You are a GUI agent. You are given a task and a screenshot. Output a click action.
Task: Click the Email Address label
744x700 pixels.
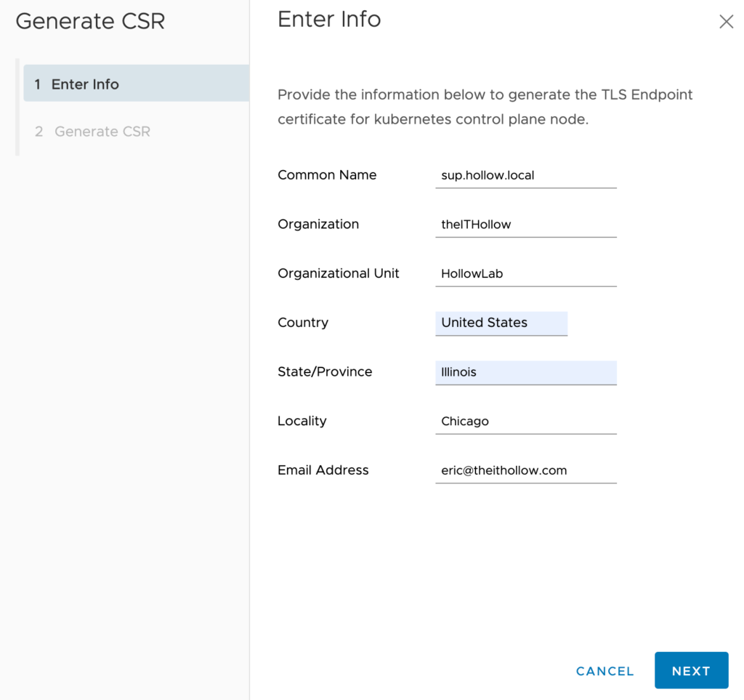click(323, 470)
